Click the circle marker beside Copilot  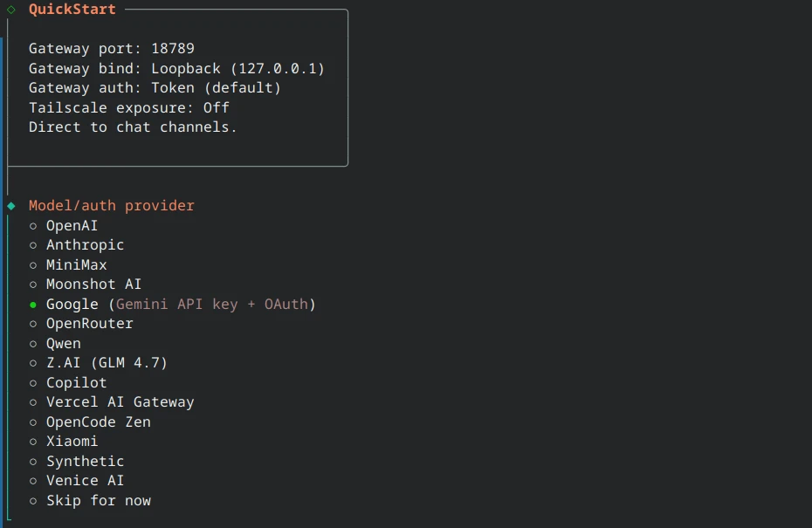33,382
